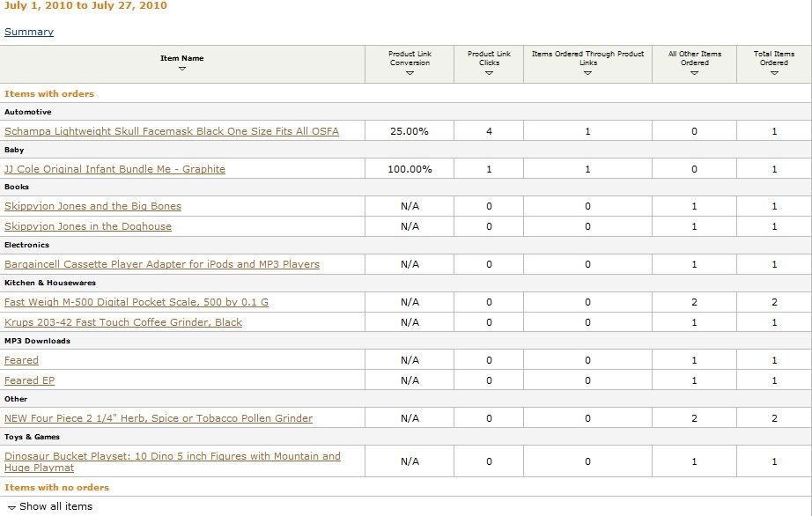Click the Feared MP3 download link

click(21, 360)
